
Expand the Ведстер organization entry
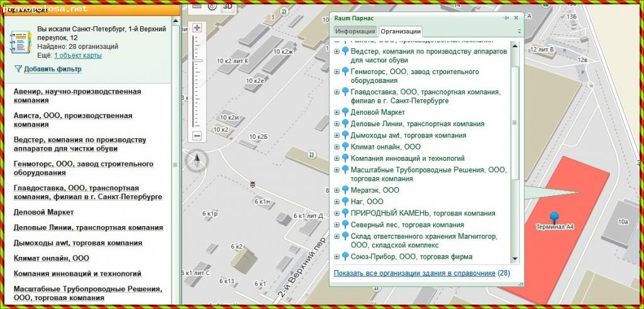336,51
